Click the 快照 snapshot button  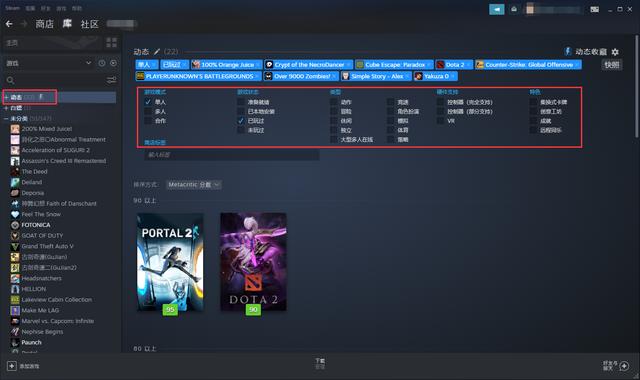612,65
